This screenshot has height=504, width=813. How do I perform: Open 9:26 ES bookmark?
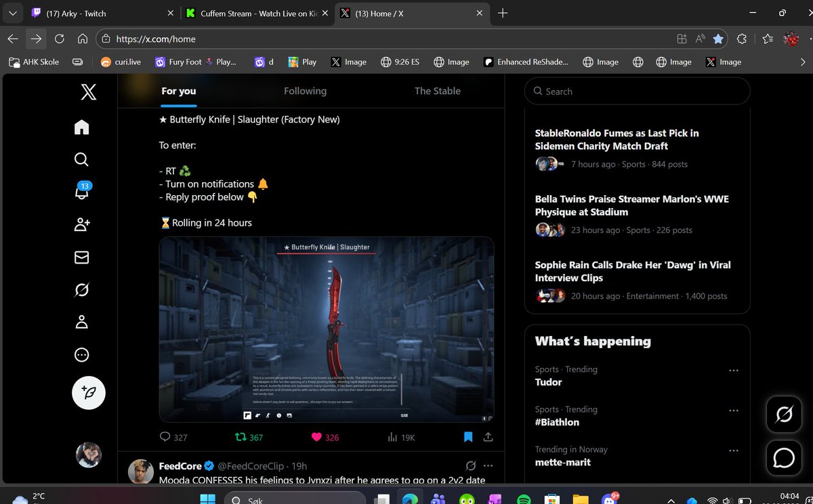[x=400, y=62]
